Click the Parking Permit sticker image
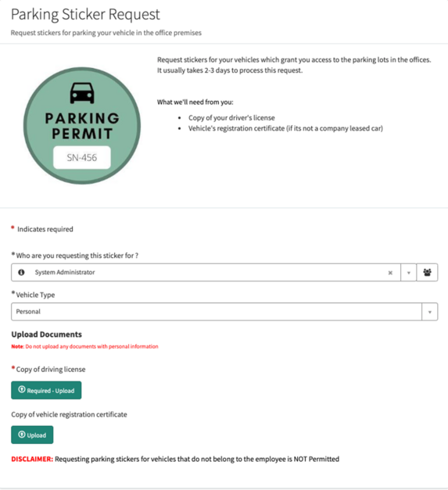 click(x=82, y=126)
